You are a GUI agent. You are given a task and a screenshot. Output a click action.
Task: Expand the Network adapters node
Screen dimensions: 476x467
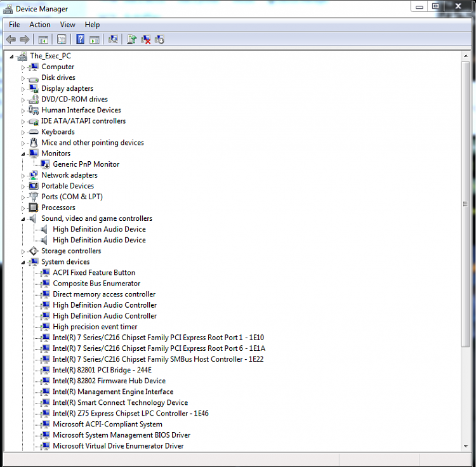click(x=23, y=176)
